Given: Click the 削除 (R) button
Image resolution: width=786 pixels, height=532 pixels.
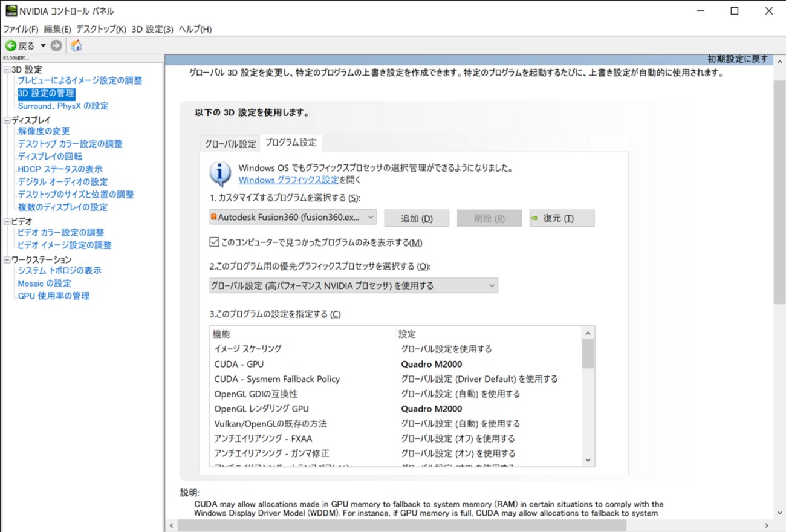Looking at the screenshot, I should click(489, 218).
